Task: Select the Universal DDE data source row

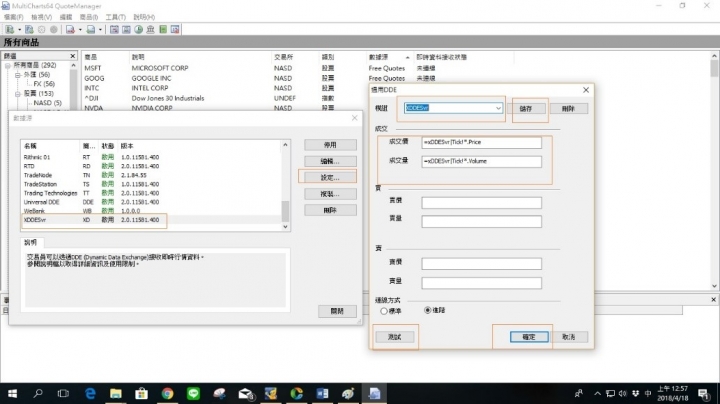Action: click(152, 202)
